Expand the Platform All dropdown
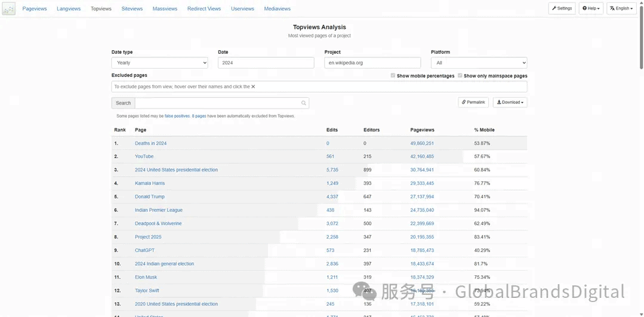 (x=479, y=63)
